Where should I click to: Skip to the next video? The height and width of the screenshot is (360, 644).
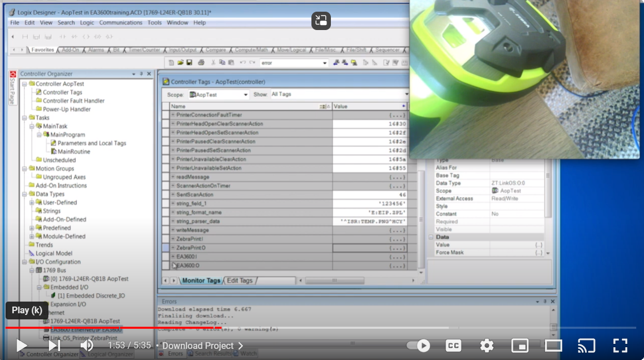(54, 346)
